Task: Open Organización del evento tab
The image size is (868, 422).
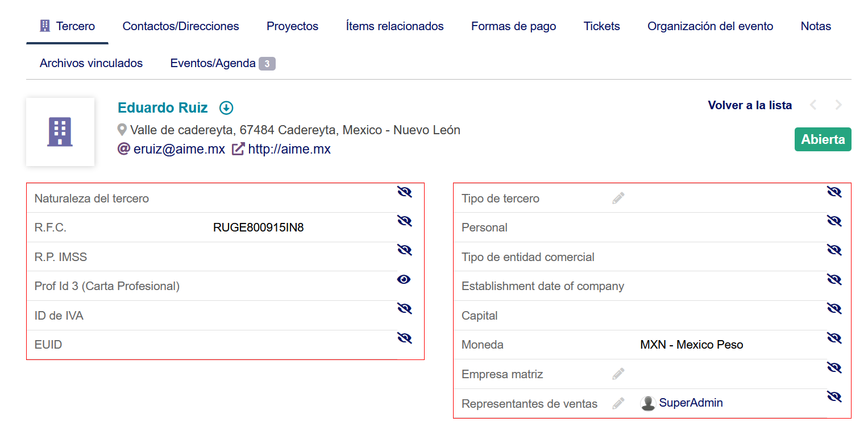Action: [x=710, y=26]
